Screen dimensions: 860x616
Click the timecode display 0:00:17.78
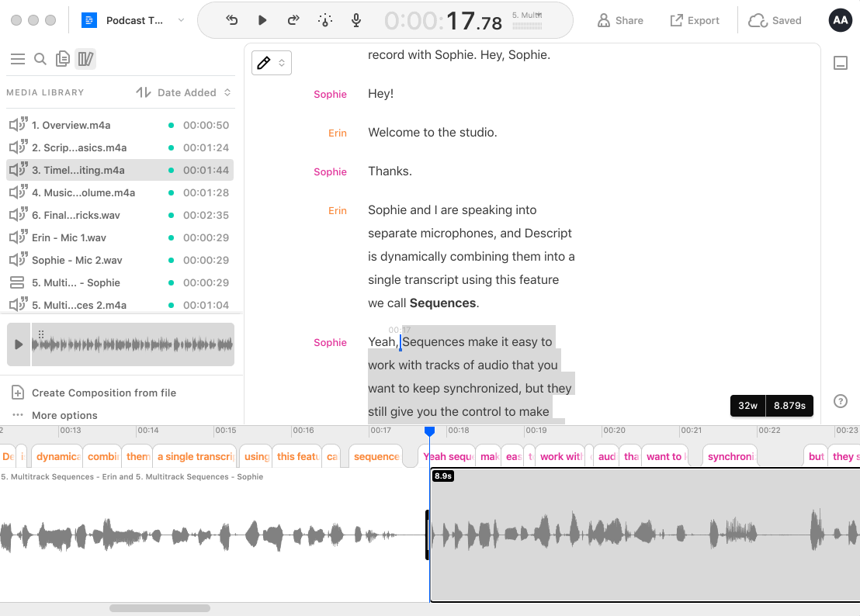pyautogui.click(x=443, y=21)
